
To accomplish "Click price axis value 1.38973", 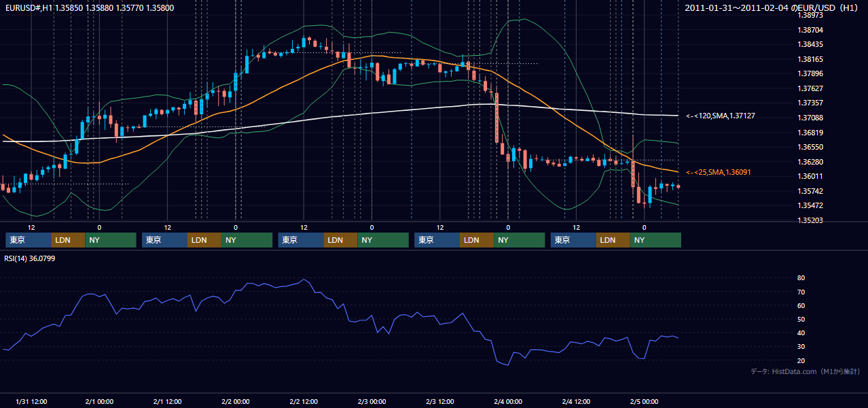I will click(x=810, y=15).
